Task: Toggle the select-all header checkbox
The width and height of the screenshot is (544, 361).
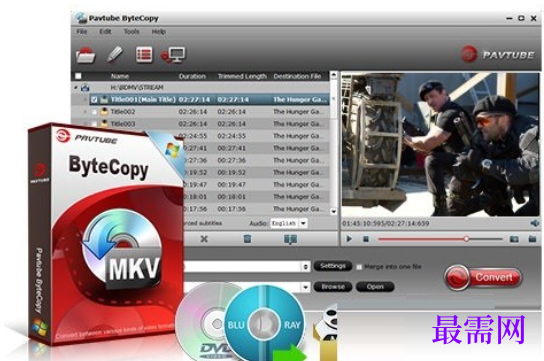Action: (78, 76)
